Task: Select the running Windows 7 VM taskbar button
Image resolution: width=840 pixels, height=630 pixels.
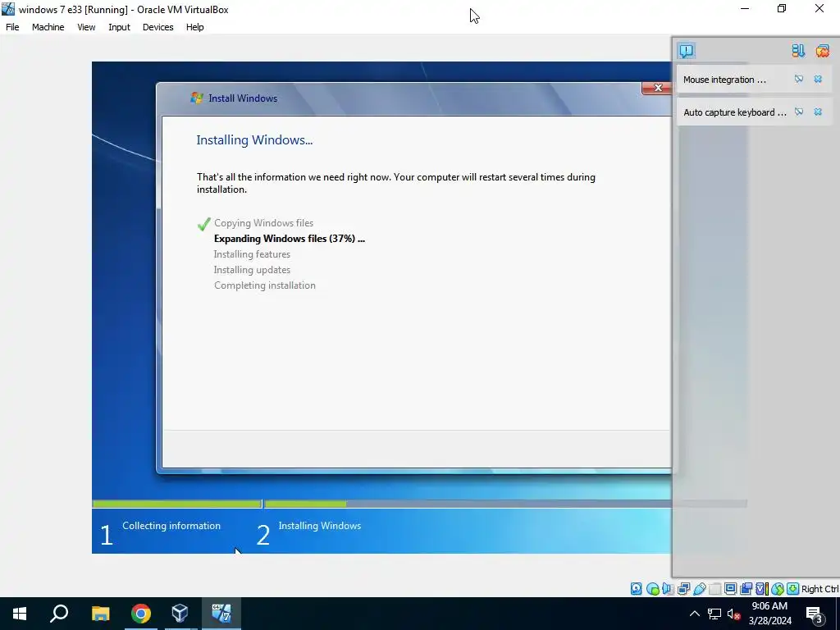Action: (221, 614)
